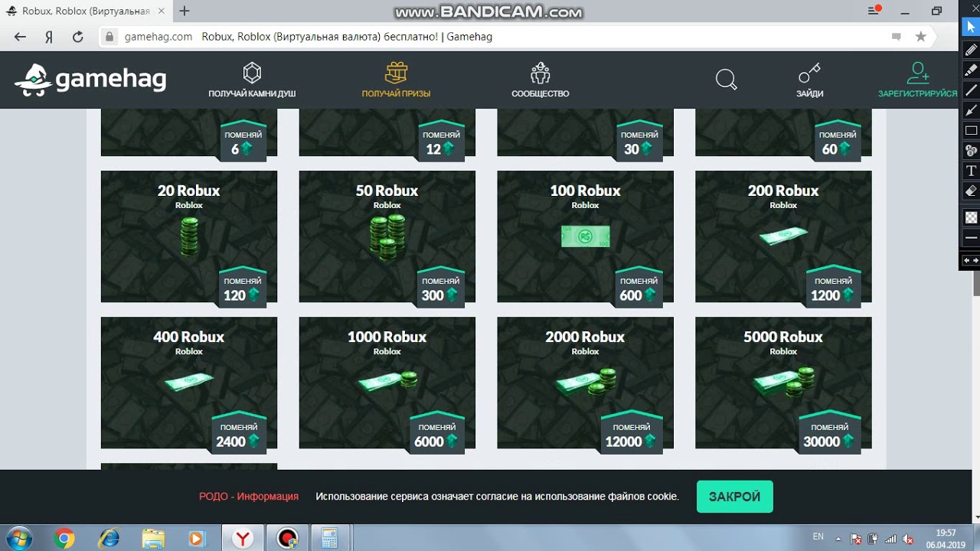Open the browser menu icon

pos(874,11)
